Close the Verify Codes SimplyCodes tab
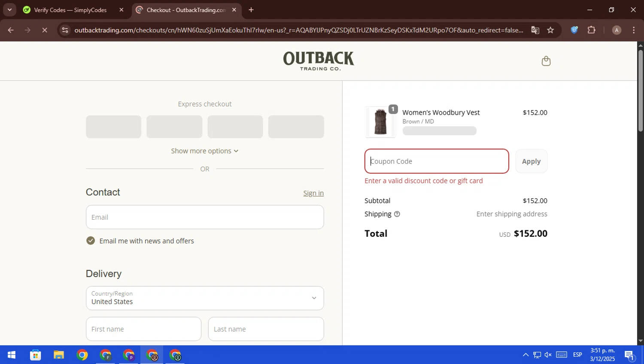 tap(121, 10)
